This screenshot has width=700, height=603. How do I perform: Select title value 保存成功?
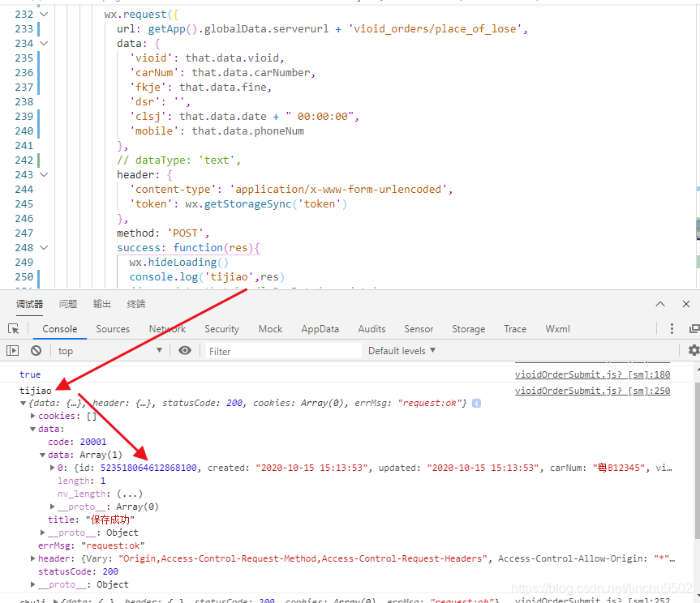tap(110, 520)
